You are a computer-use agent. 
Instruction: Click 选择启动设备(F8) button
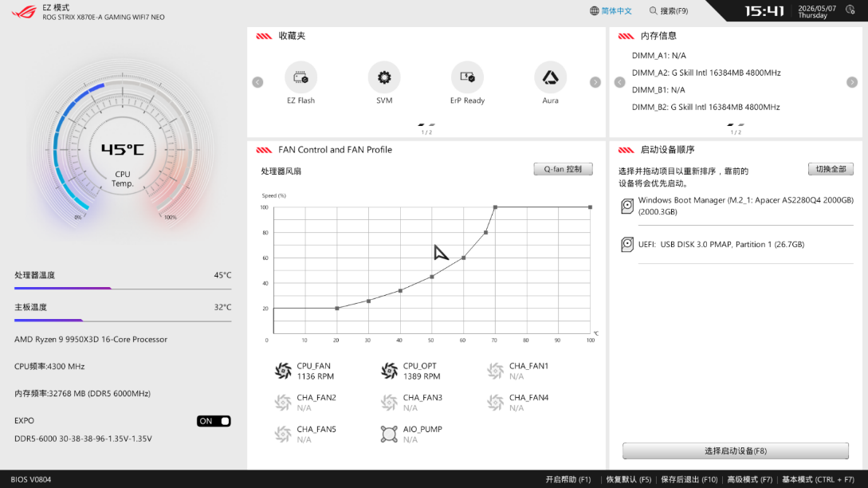click(735, 451)
